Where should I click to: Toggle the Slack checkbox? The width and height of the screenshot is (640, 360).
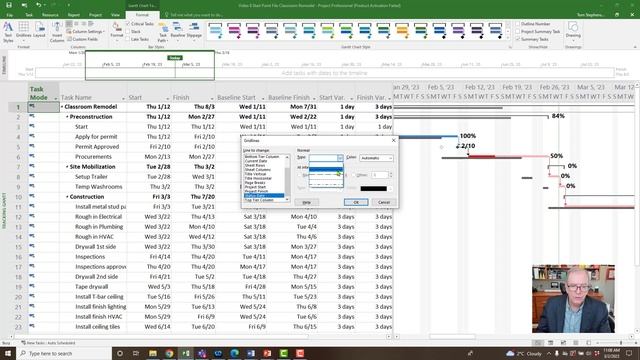click(128, 31)
